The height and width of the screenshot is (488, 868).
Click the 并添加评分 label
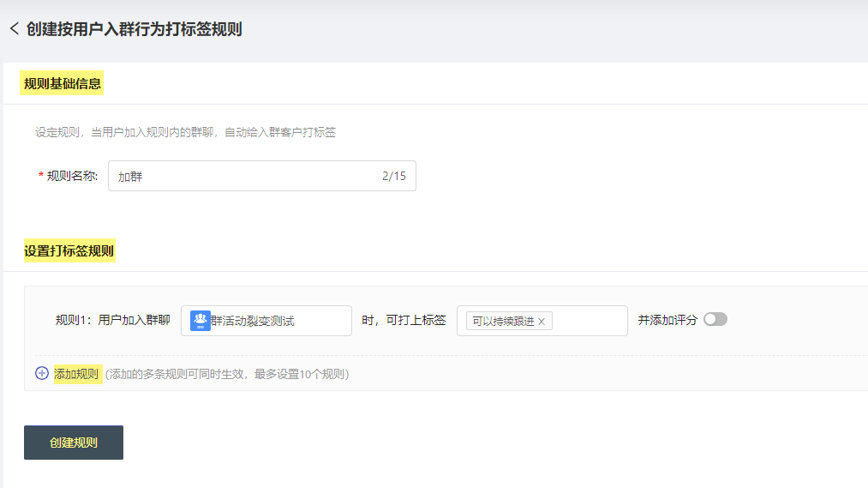coord(667,320)
